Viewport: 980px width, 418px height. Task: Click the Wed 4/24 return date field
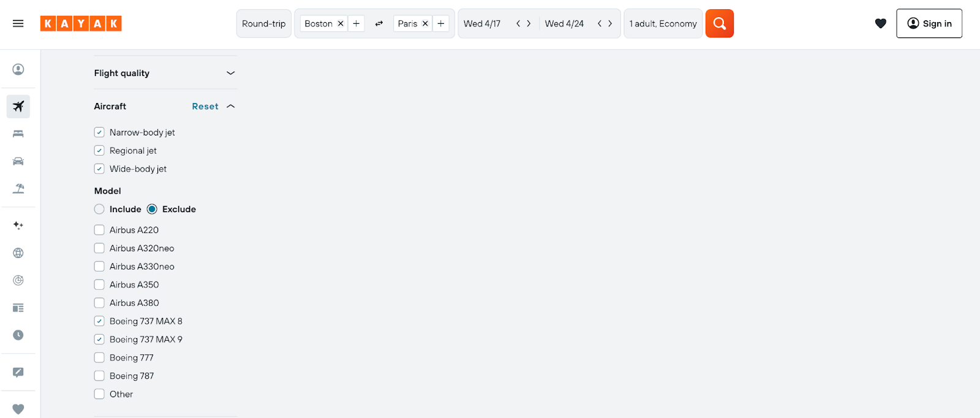tap(564, 23)
